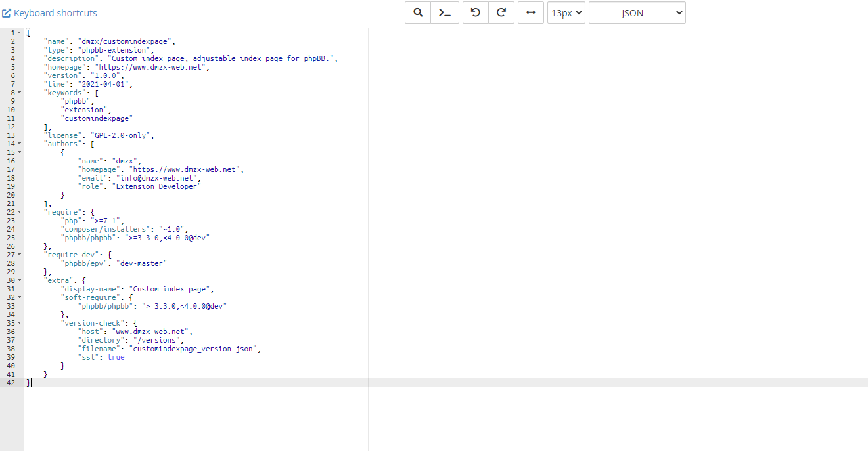Viewport: 868px width, 451px height.
Task: Click the "ssl" true value
Action: click(116, 357)
